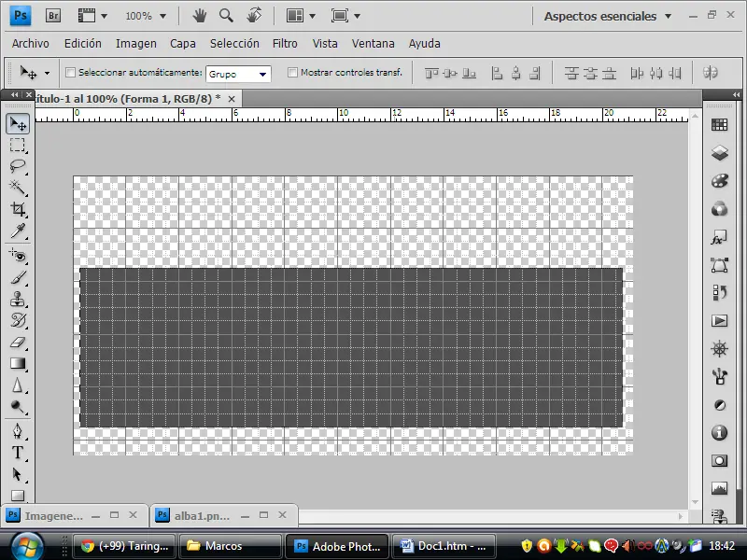Select the Rotate View tool

pos(254,16)
